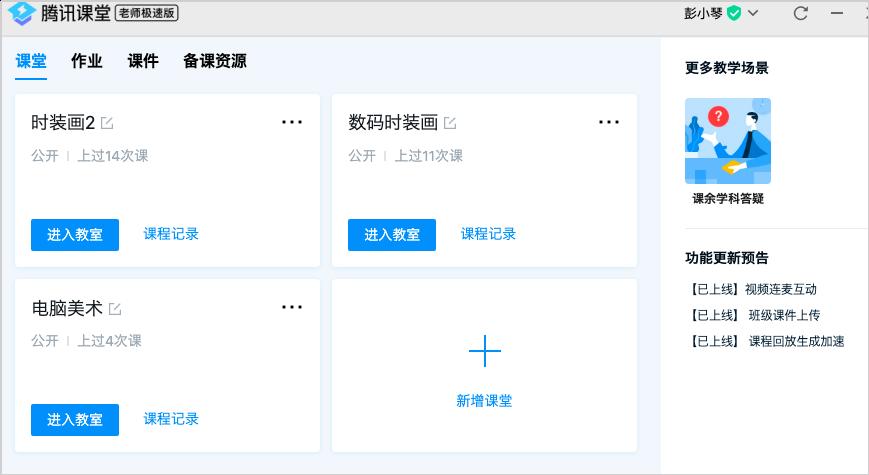Click the Tencent Classroom logo icon
Screen dimensions: 869x475
tap(22, 13)
